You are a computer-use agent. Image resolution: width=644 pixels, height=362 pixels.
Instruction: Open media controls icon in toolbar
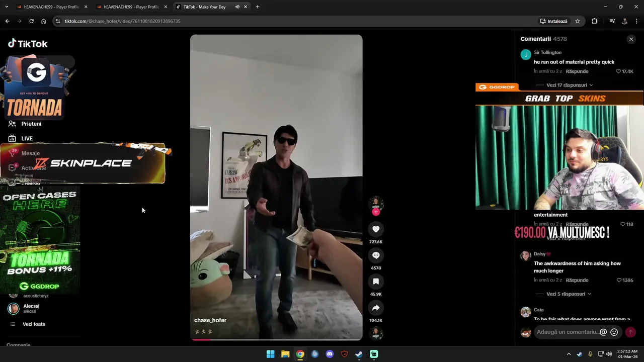point(612,21)
